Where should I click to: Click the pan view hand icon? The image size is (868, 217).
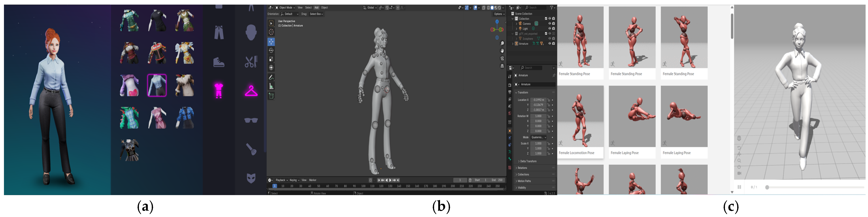502,51
